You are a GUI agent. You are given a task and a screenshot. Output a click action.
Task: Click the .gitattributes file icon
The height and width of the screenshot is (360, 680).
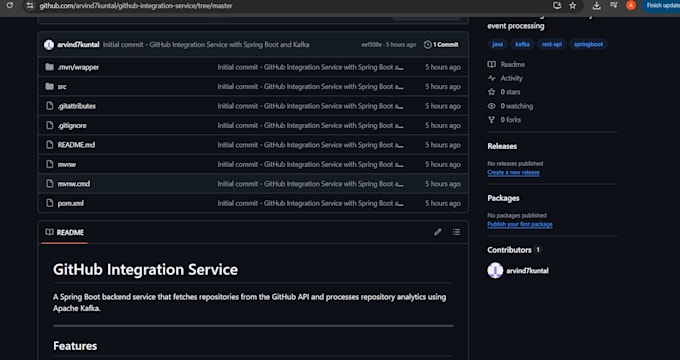(49, 106)
